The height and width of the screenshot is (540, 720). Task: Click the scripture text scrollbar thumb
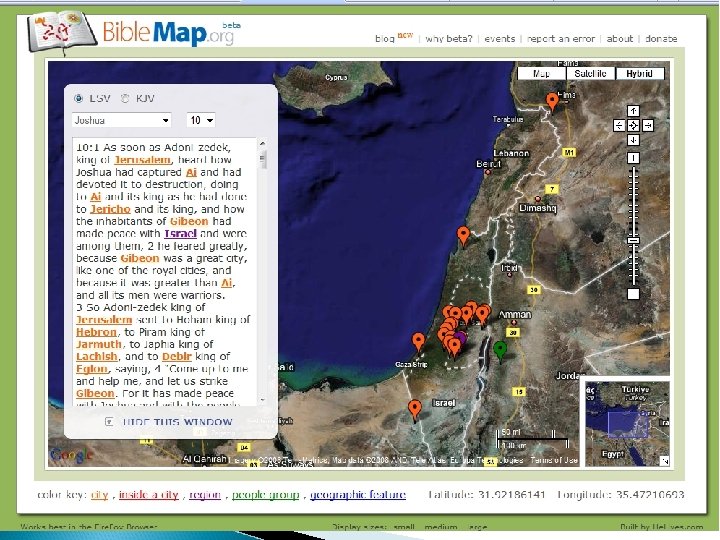pyautogui.click(x=262, y=159)
